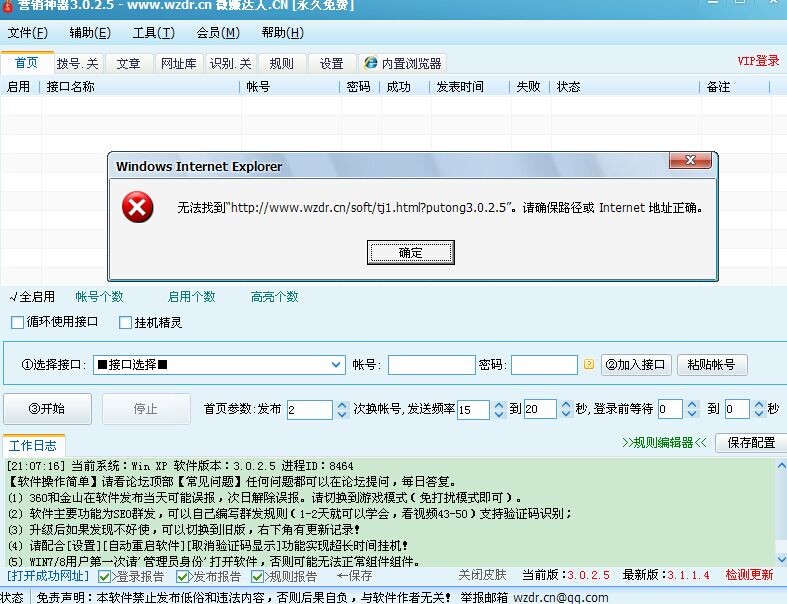Increase first login wait stepper

tap(692, 405)
